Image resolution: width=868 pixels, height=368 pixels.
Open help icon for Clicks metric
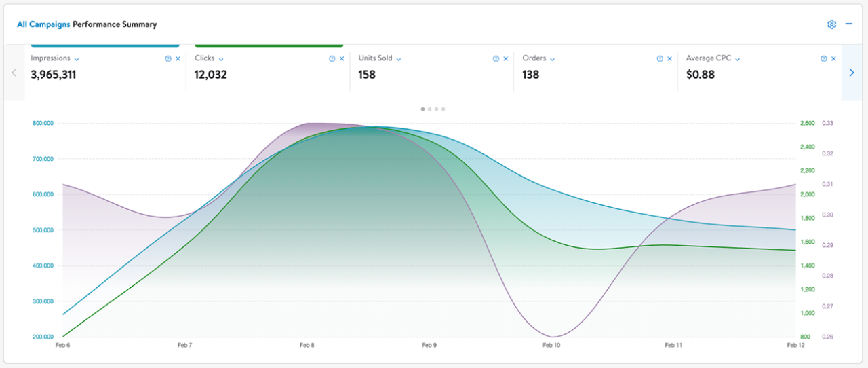click(x=332, y=59)
